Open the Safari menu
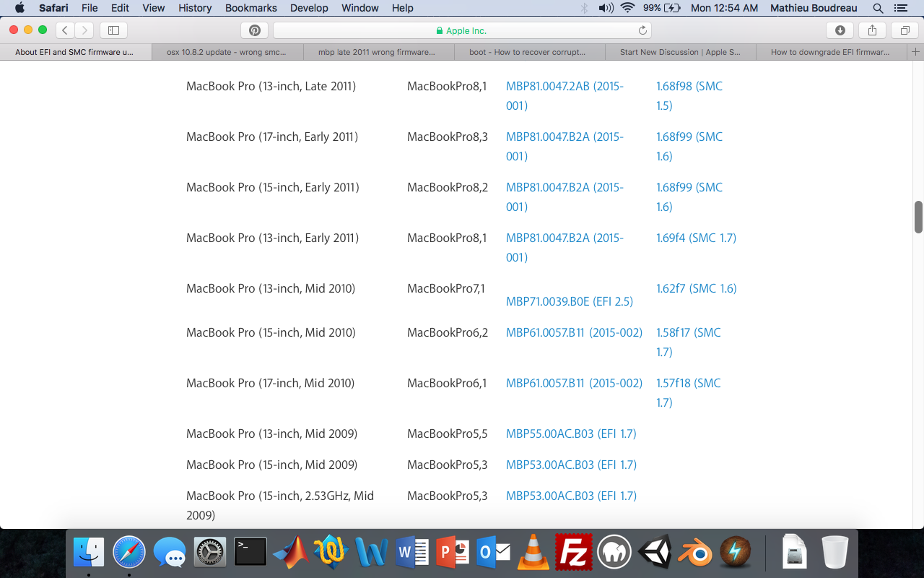The width and height of the screenshot is (924, 578). (53, 8)
